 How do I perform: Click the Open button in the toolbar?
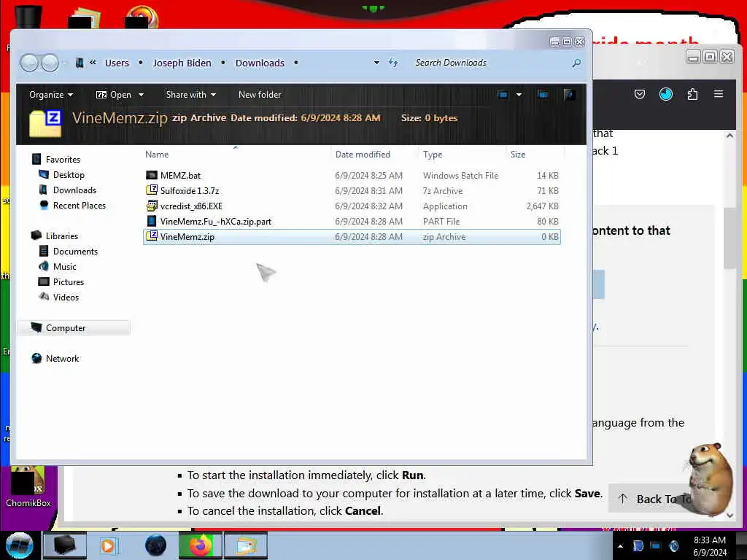coord(115,95)
